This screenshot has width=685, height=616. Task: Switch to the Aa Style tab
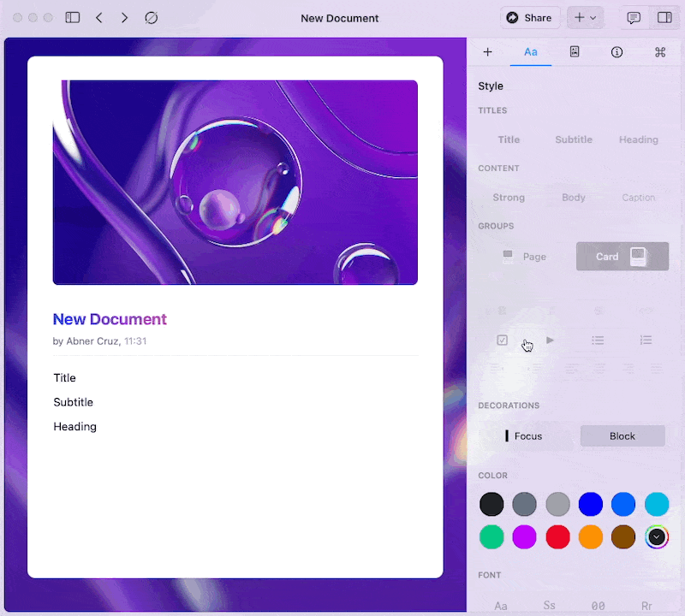(x=531, y=52)
